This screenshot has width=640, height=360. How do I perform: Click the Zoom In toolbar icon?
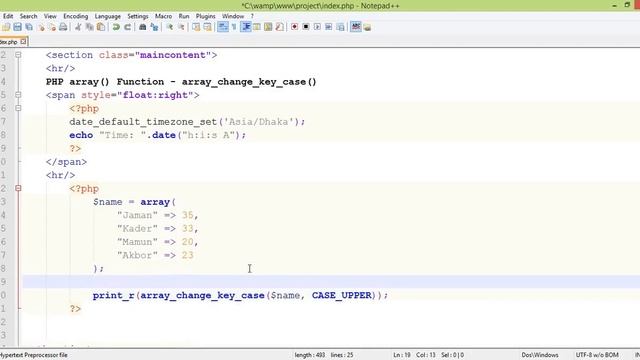click(169, 27)
